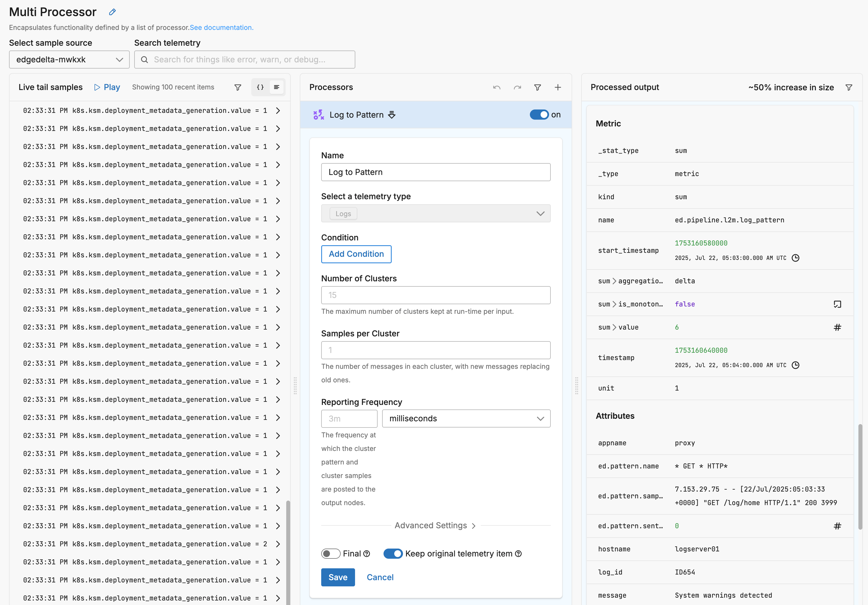
Task: Click the log_id value ID654
Action: [x=685, y=572]
